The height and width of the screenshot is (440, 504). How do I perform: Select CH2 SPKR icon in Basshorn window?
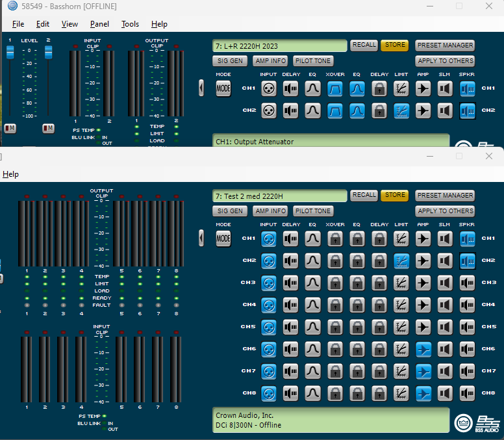click(x=467, y=111)
